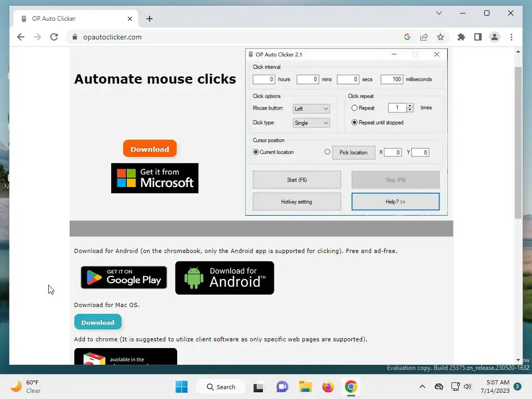Open the Chrome profile avatar
Viewport: 532px width, 399px height.
pyautogui.click(x=495, y=37)
